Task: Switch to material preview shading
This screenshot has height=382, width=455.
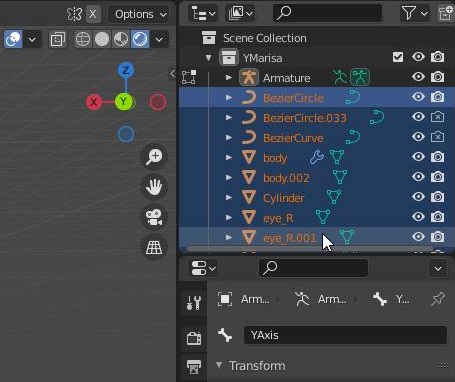Action: [x=121, y=39]
